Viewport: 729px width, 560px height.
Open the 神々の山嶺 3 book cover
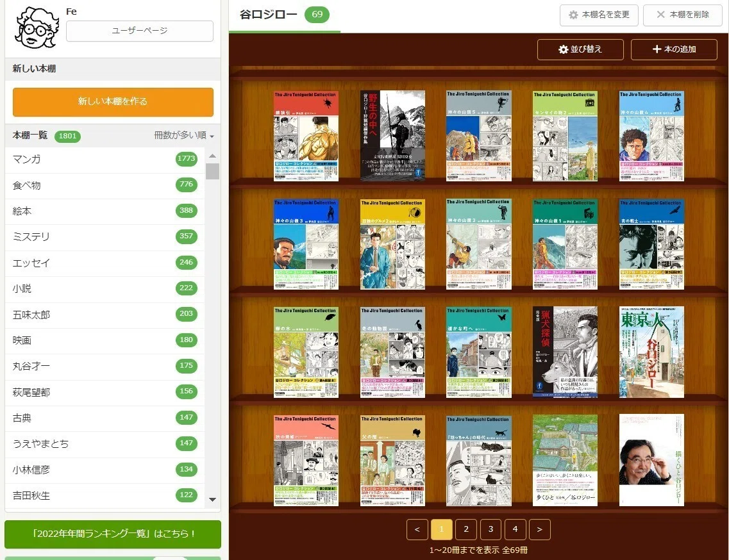tap(306, 244)
